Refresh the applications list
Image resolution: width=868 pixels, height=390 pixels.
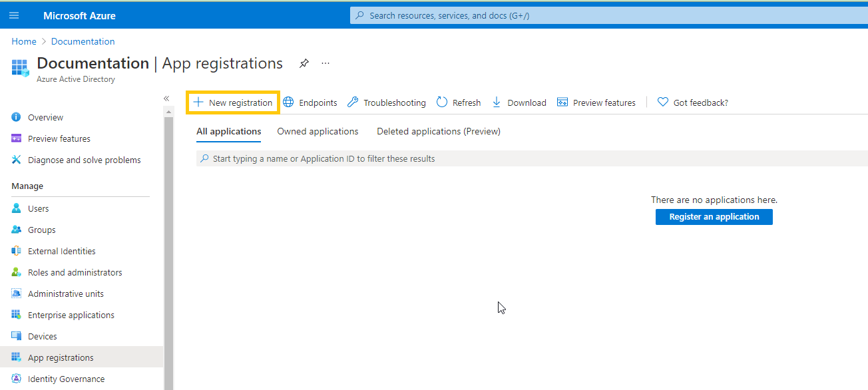click(459, 102)
